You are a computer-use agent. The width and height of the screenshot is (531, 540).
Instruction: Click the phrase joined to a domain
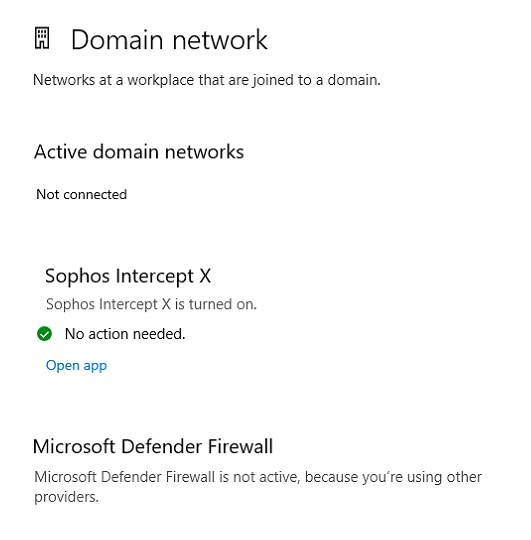[317, 80]
